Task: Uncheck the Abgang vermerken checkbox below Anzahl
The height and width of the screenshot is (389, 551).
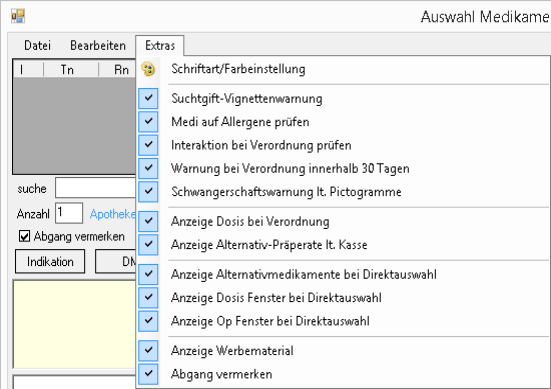Action: coord(24,236)
